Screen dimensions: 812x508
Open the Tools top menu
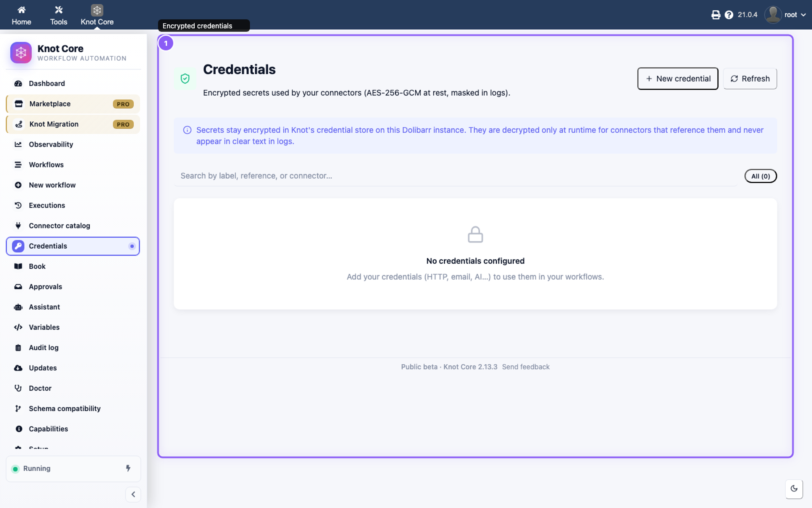click(x=59, y=16)
